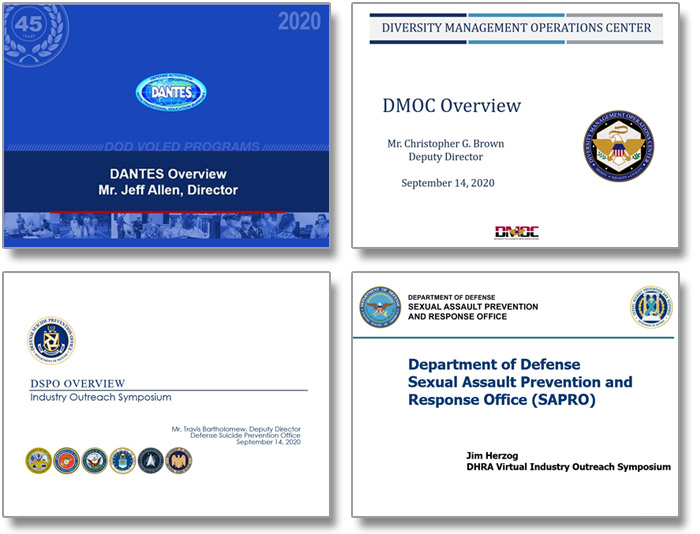Click the Defense Suicide Prevention Office seal
This screenshot has width=700, height=534.
click(x=51, y=342)
